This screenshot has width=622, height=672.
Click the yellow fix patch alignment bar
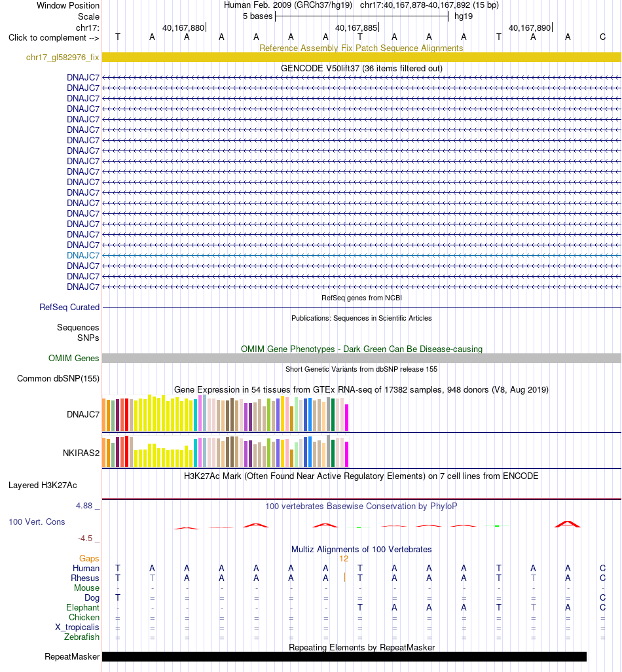coord(361,58)
